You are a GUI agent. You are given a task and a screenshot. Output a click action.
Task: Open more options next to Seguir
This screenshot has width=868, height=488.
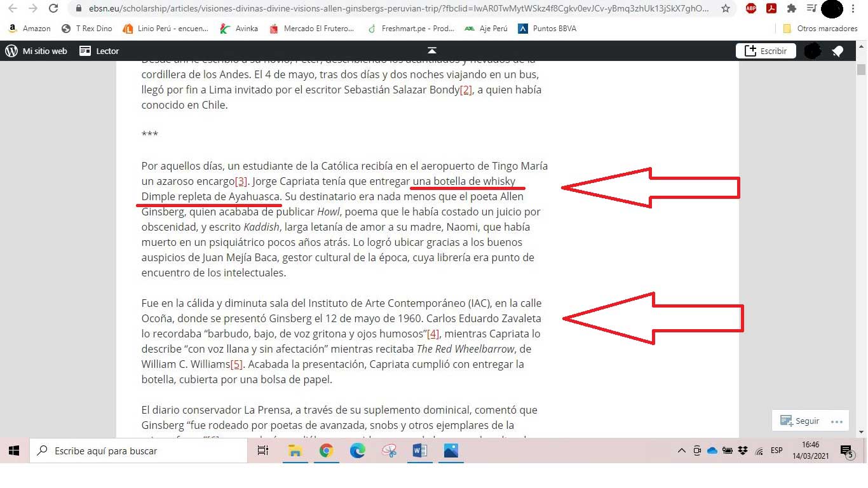pyautogui.click(x=836, y=421)
